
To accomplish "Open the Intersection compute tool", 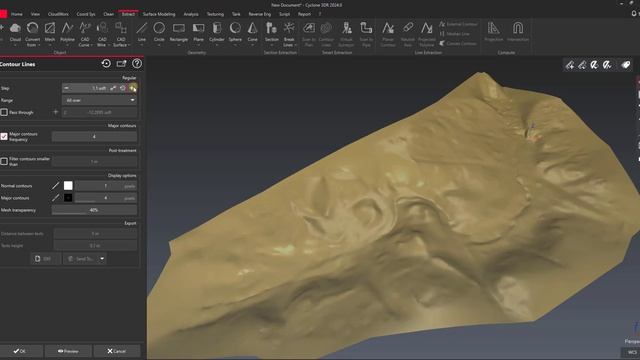I will pos(518,32).
